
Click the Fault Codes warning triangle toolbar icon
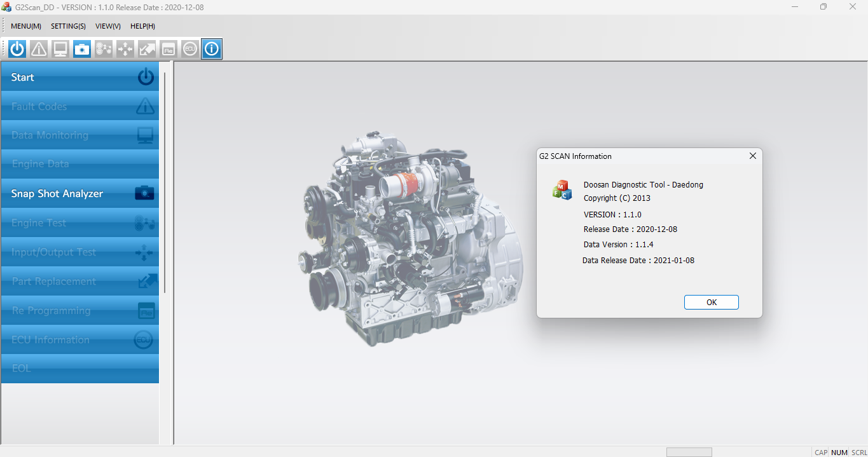39,49
